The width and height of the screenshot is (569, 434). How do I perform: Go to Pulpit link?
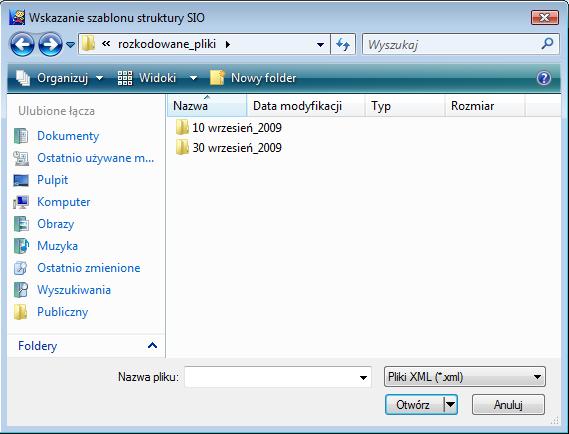click(x=53, y=180)
